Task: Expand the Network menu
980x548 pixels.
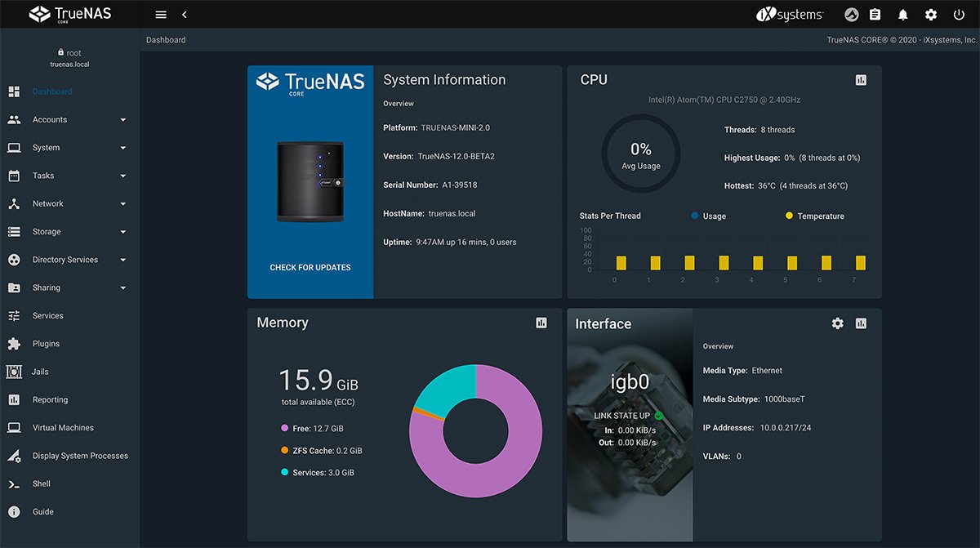Action: tap(47, 203)
